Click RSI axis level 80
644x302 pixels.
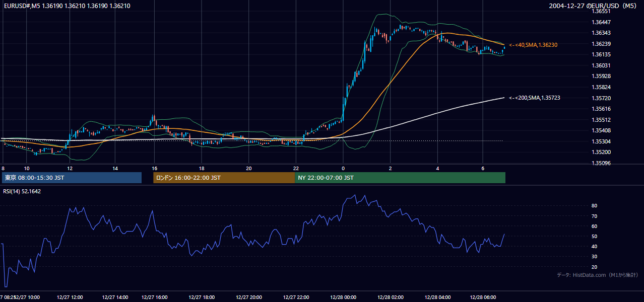click(x=595, y=206)
